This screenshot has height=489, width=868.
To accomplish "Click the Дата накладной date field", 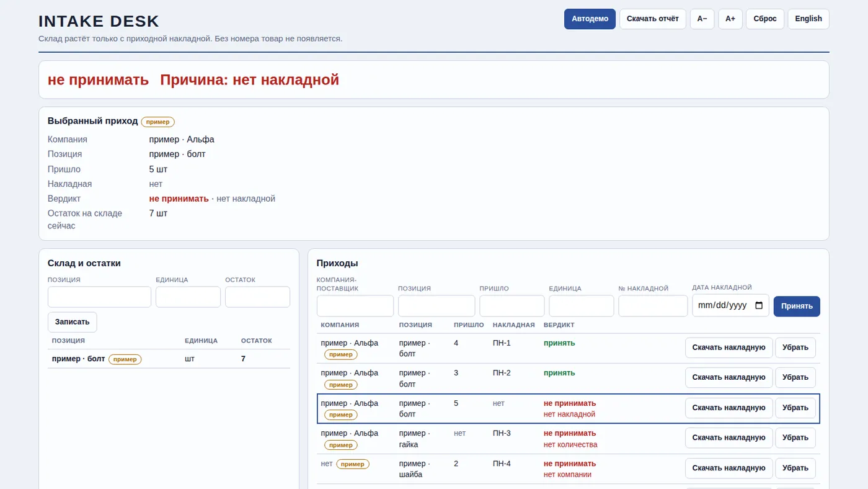I will [x=730, y=305].
